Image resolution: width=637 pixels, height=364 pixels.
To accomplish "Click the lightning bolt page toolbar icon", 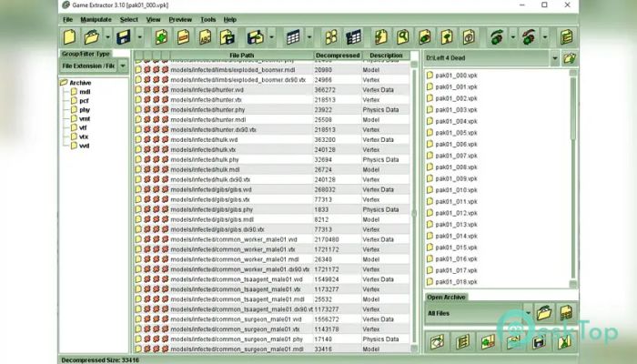I will 380,37.
